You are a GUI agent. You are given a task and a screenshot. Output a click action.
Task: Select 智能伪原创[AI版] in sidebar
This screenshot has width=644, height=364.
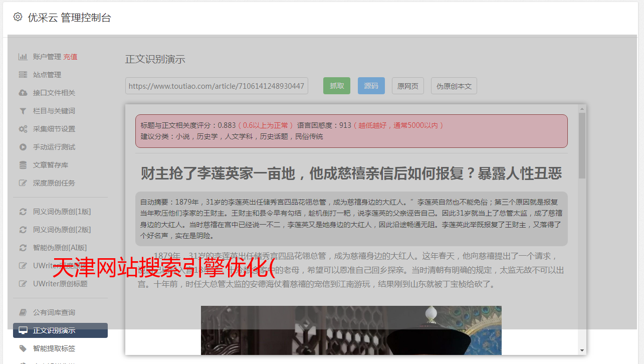pos(60,248)
